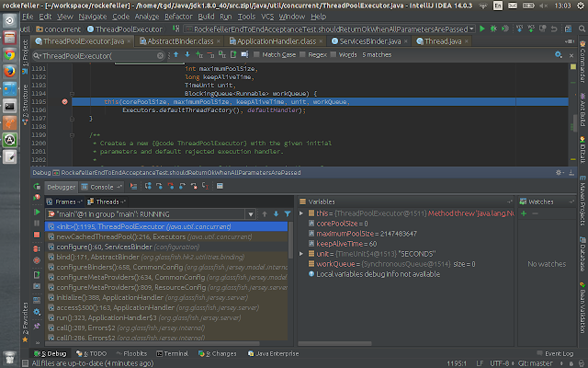Image resolution: width=588 pixels, height=368 pixels.
Task: Click breakpoint marker on line 1195
Action: (64, 102)
